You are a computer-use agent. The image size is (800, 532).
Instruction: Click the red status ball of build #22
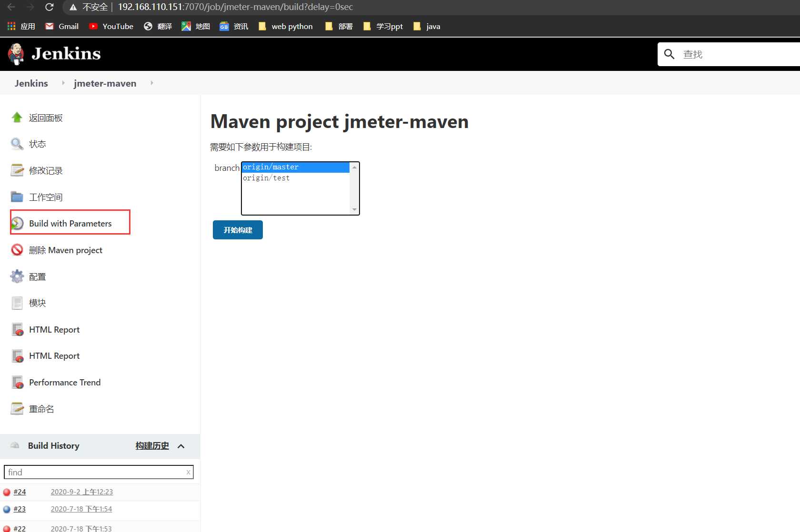(7, 529)
